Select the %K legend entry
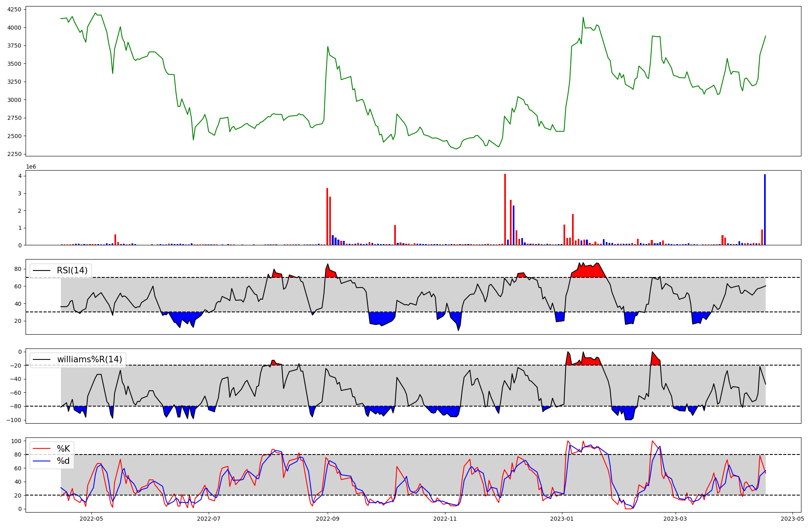Viewport: 812px width, 528px height. coord(63,449)
